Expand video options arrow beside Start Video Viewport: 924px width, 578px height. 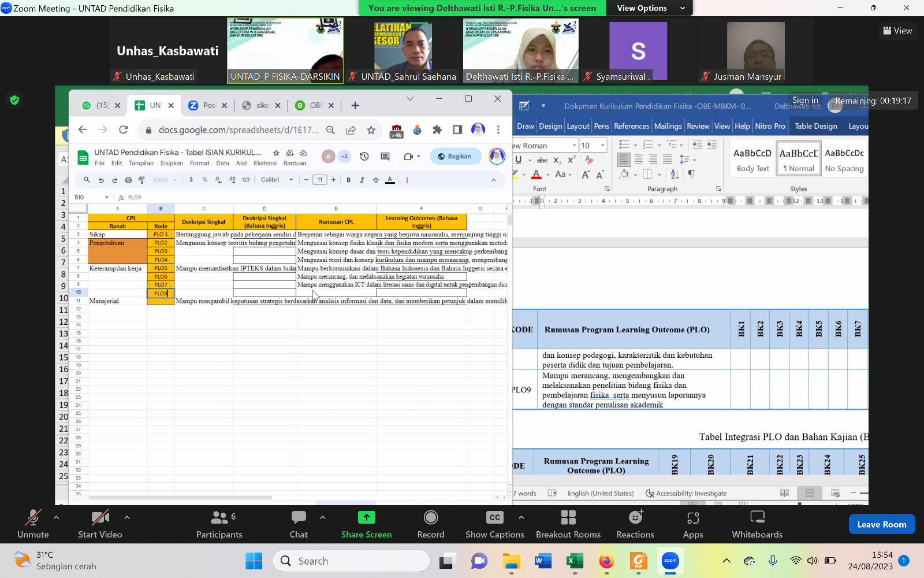[127, 517]
